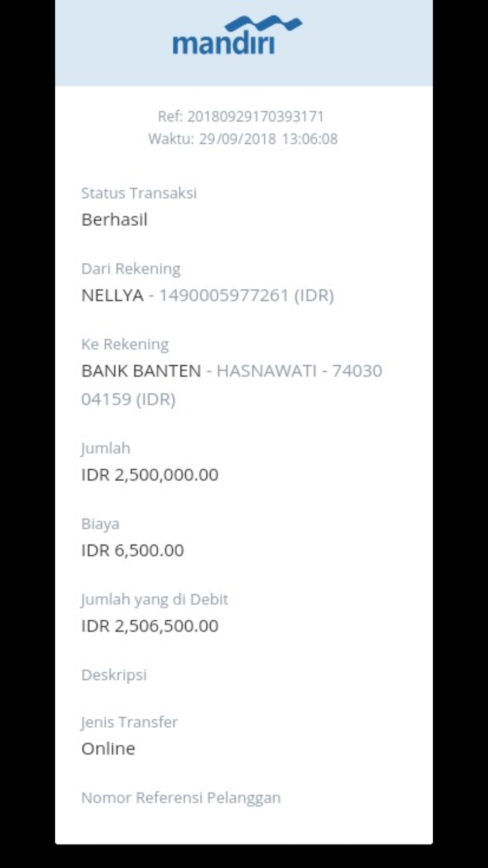Select the Waktu timestamp line
The image size is (488, 868).
click(243, 139)
